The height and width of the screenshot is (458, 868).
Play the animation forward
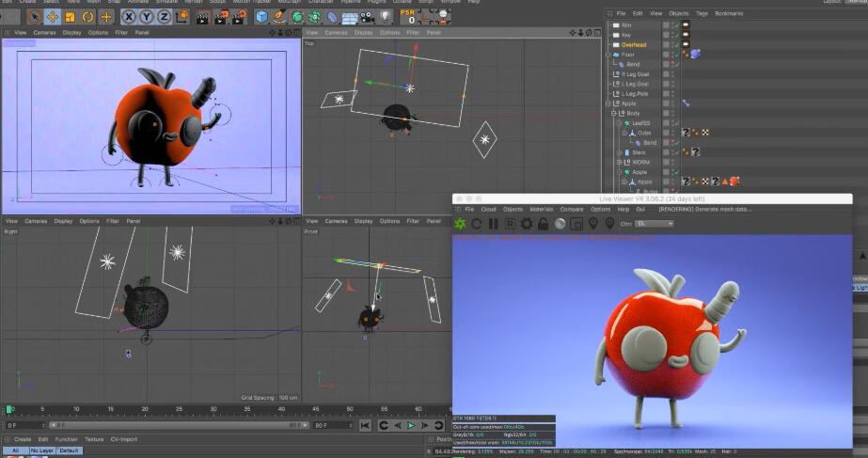pyautogui.click(x=411, y=425)
